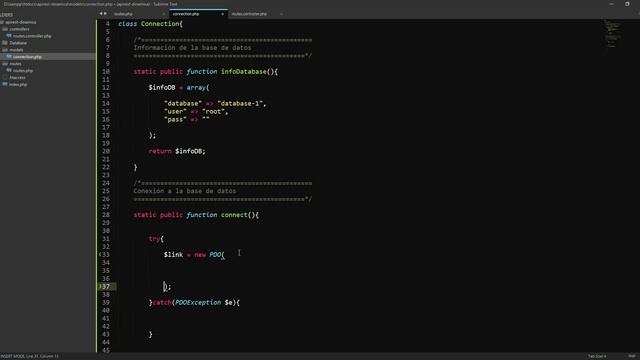Click the Database folder icon
640x360 pixels.
(x=5, y=43)
